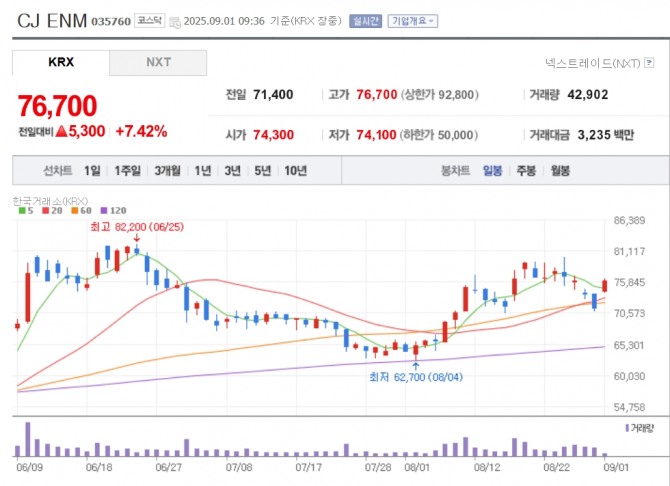670x486 pixels.
Task: Click the calendar icon beside the date
Action: click(x=175, y=21)
